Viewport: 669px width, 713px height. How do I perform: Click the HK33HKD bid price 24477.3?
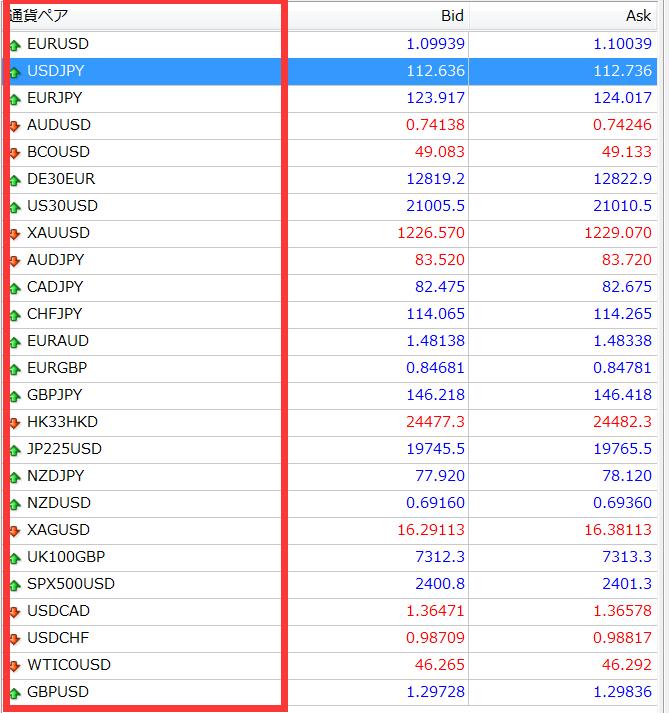(435, 422)
